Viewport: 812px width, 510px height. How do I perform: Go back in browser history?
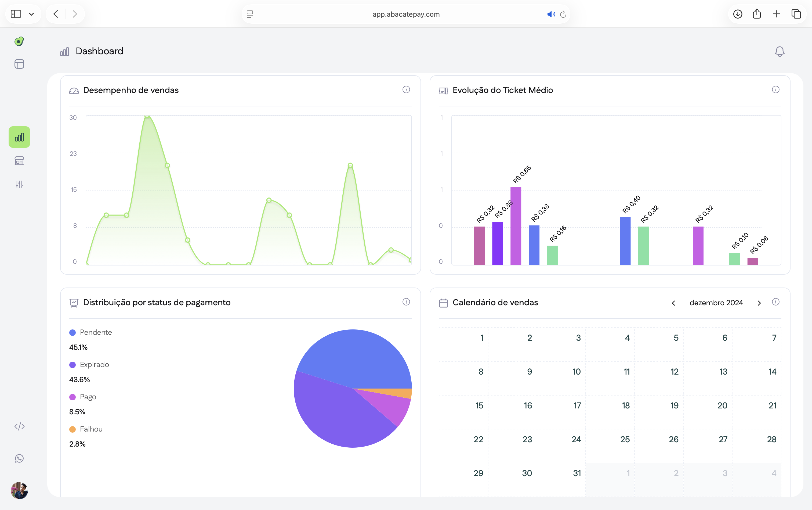point(56,14)
